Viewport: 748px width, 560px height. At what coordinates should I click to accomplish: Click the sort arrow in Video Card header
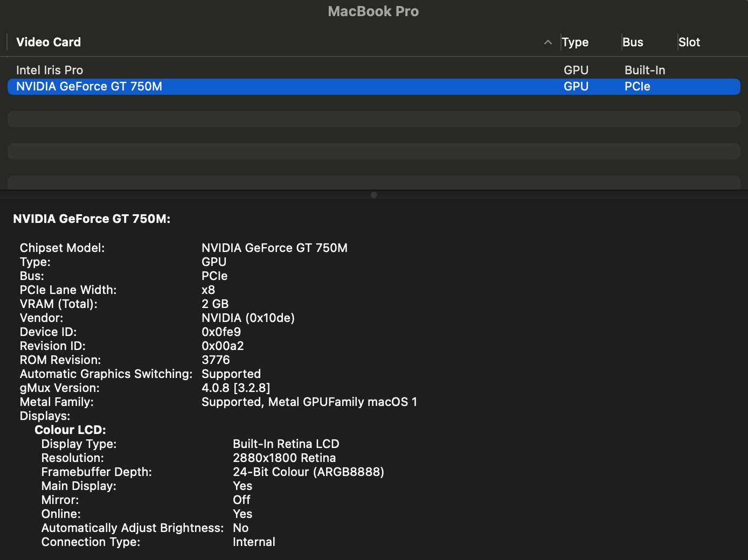click(548, 42)
